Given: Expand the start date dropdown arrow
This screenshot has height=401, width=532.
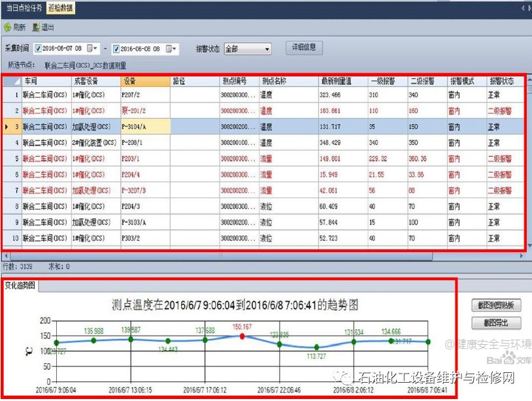Looking at the screenshot, I should click(x=97, y=49).
